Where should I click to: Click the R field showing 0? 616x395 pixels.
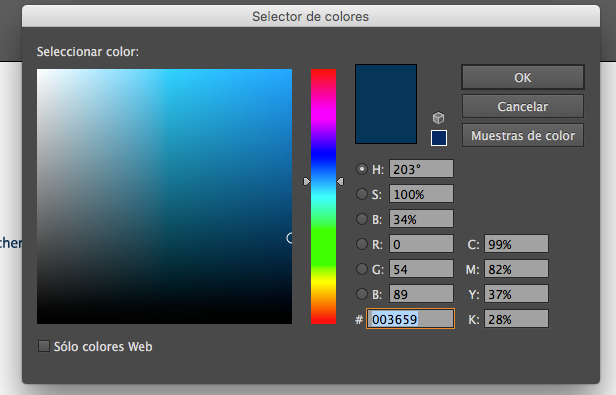tap(421, 244)
